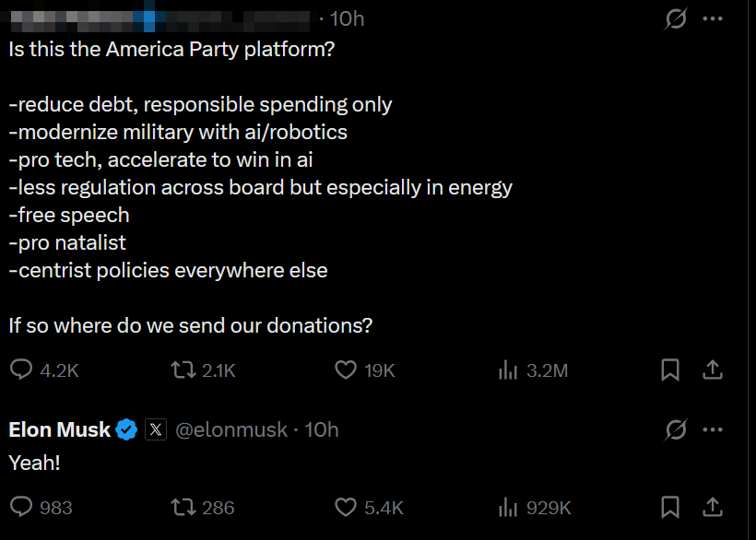Open the Elon Musk display name profile
Screen dimensions: 756x540
click(x=60, y=429)
